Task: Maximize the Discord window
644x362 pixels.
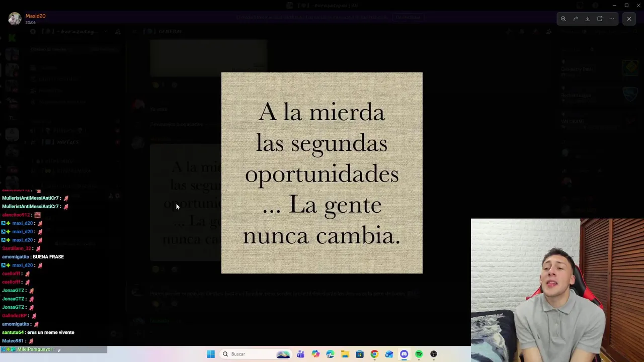Action: coord(626,6)
